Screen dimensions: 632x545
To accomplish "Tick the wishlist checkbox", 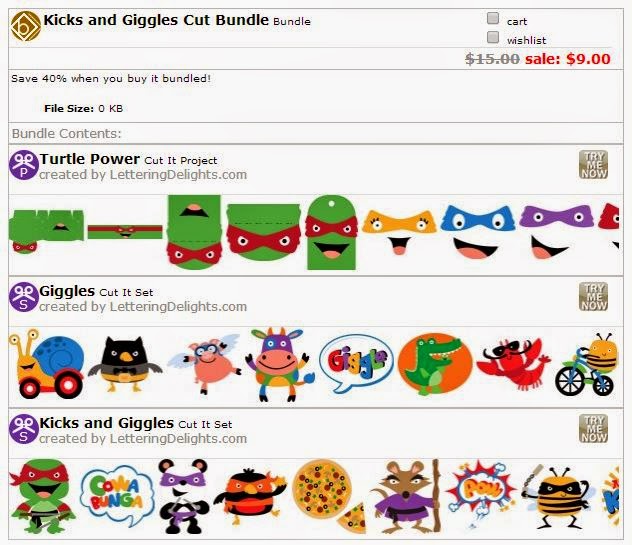I will [x=493, y=37].
